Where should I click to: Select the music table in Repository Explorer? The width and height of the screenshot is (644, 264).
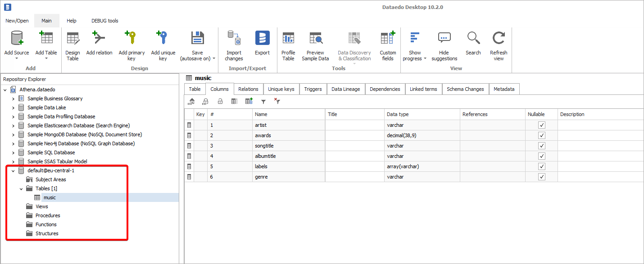pyautogui.click(x=50, y=197)
